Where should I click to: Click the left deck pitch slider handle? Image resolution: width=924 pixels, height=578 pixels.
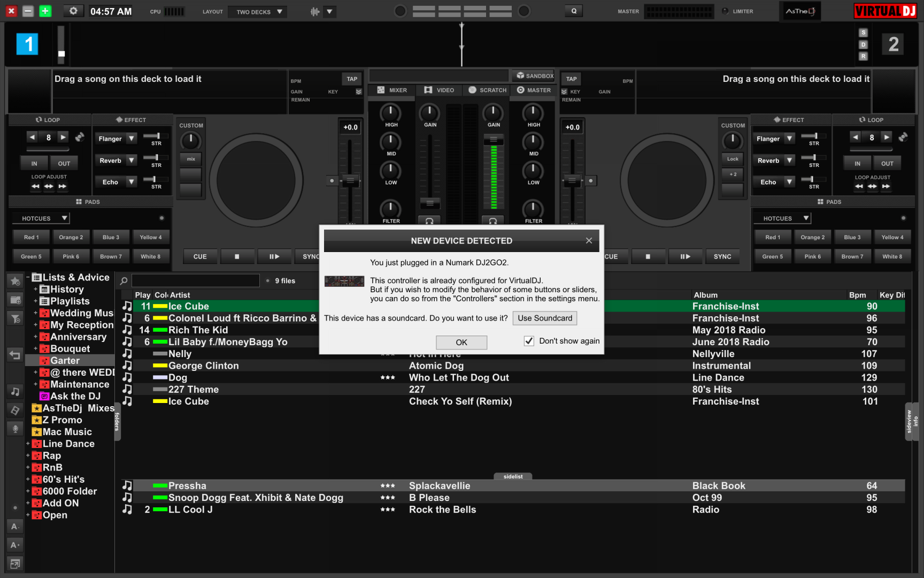pyautogui.click(x=350, y=180)
